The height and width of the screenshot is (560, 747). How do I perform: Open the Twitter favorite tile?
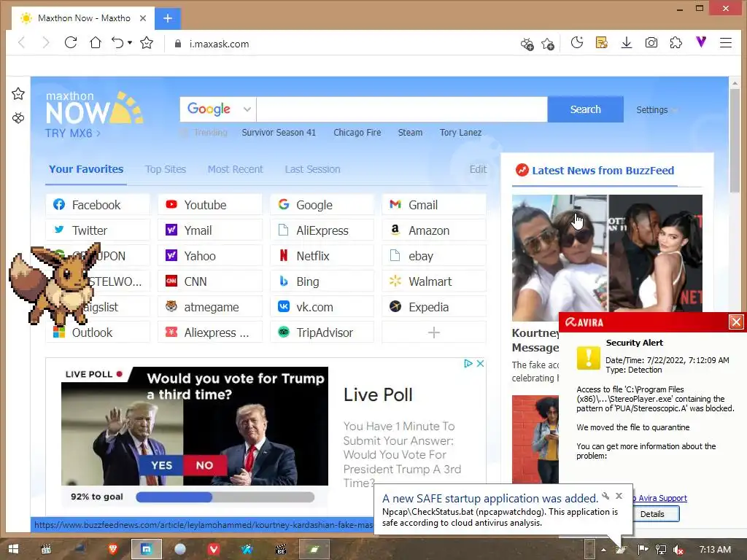(x=98, y=230)
